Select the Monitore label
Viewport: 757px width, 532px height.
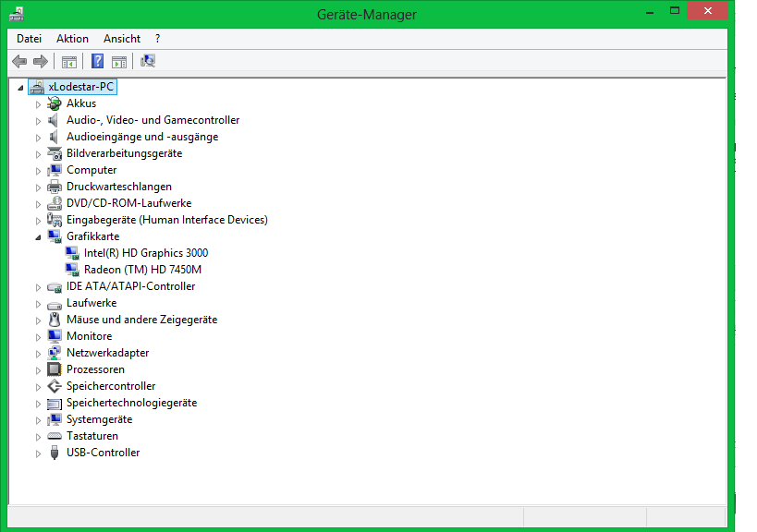click(90, 336)
